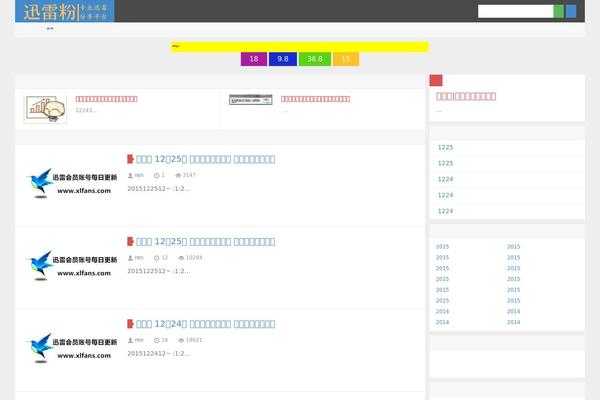The width and height of the screenshot is (600, 400).
Task: Click the author link on the 3147-views post
Action: point(139,175)
